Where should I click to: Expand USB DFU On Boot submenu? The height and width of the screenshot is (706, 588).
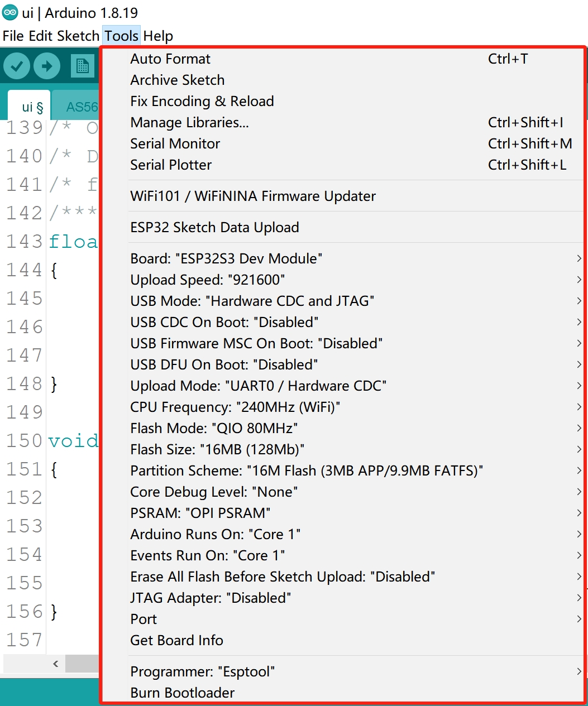pos(342,364)
